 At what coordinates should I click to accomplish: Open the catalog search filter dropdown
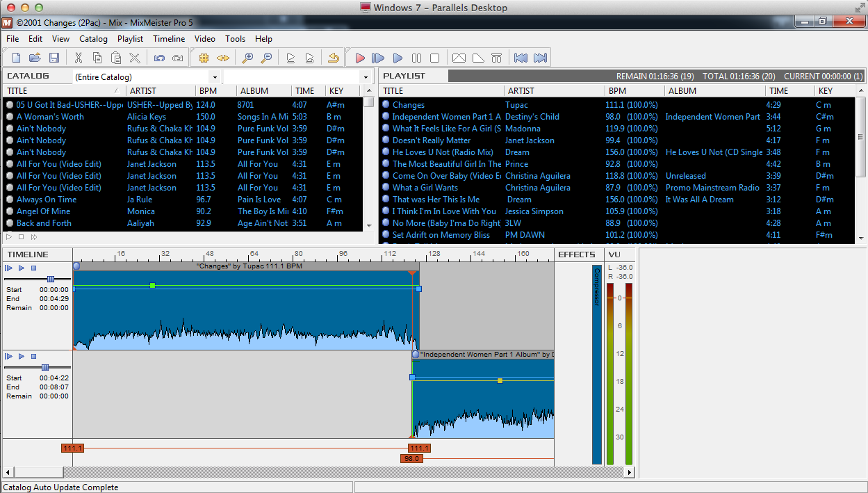click(366, 77)
